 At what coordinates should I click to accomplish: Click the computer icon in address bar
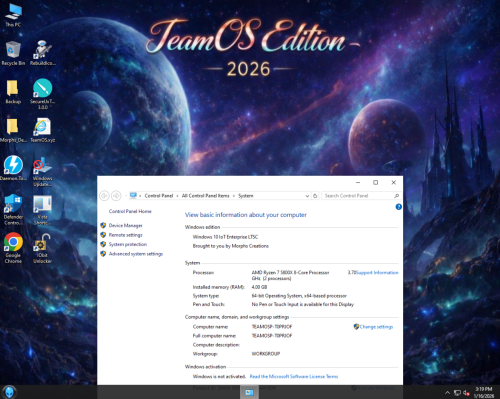point(133,195)
